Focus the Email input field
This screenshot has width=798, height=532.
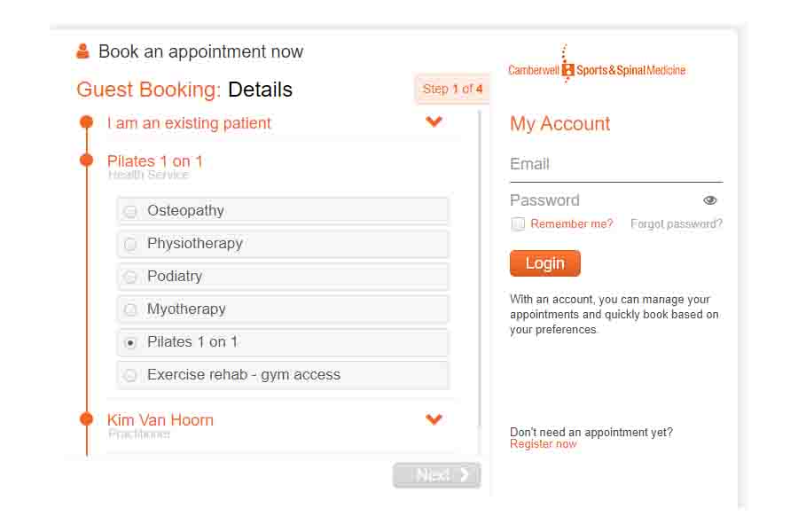click(x=616, y=166)
